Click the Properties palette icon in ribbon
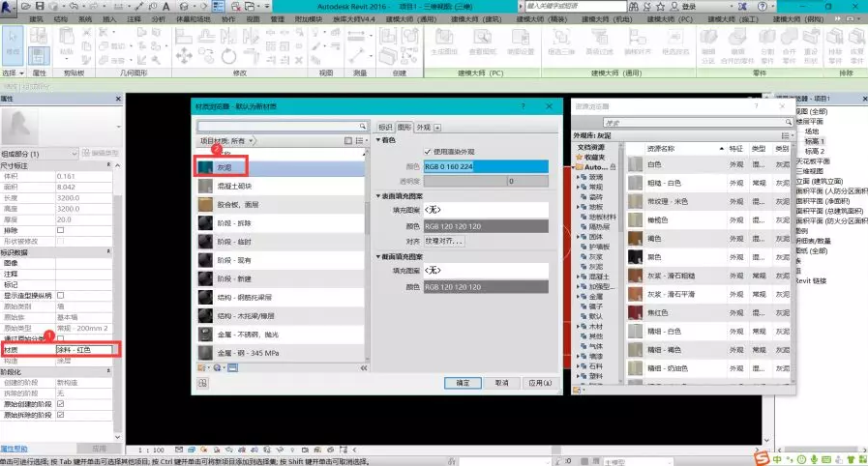 pos(39,56)
